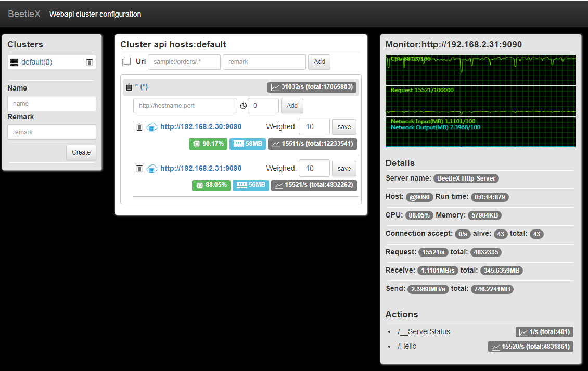Click the memory icon on 56MB badge
This screenshot has width=588, height=371.
tap(242, 185)
